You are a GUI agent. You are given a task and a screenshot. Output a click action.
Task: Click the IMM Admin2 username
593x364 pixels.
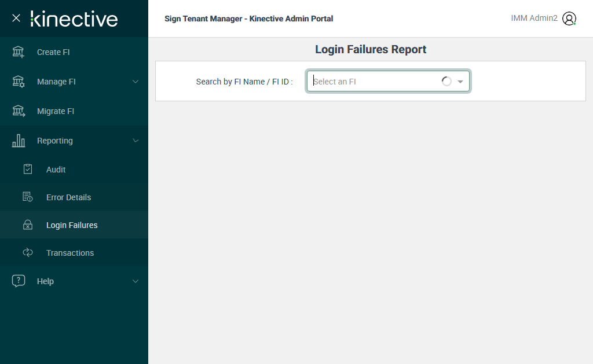pos(534,19)
